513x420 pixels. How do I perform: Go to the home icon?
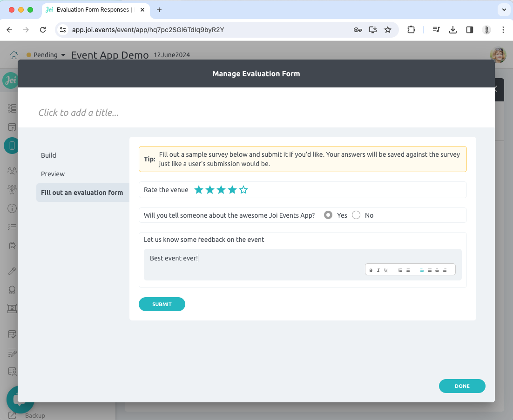(x=14, y=55)
